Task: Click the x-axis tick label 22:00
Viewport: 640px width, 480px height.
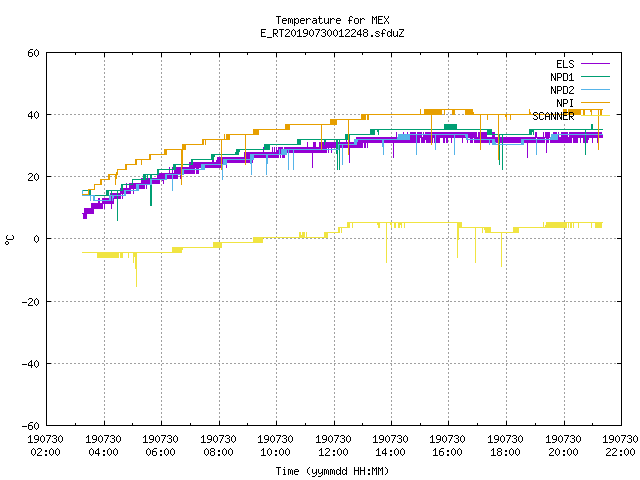Action: coord(621,452)
